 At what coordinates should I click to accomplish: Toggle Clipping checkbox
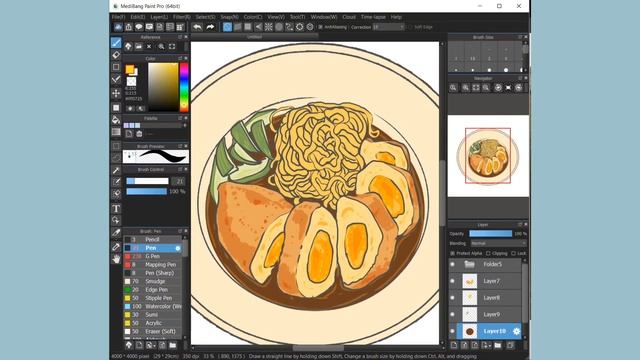tap(488, 253)
